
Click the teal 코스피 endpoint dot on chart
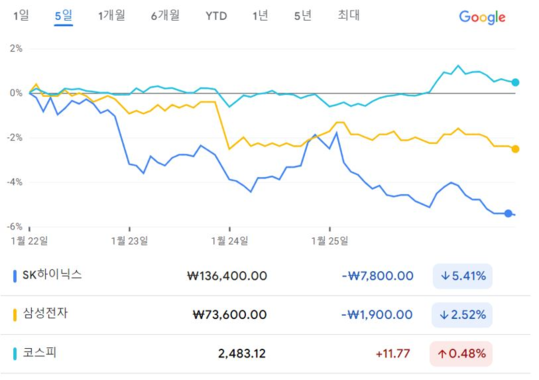[x=515, y=83]
